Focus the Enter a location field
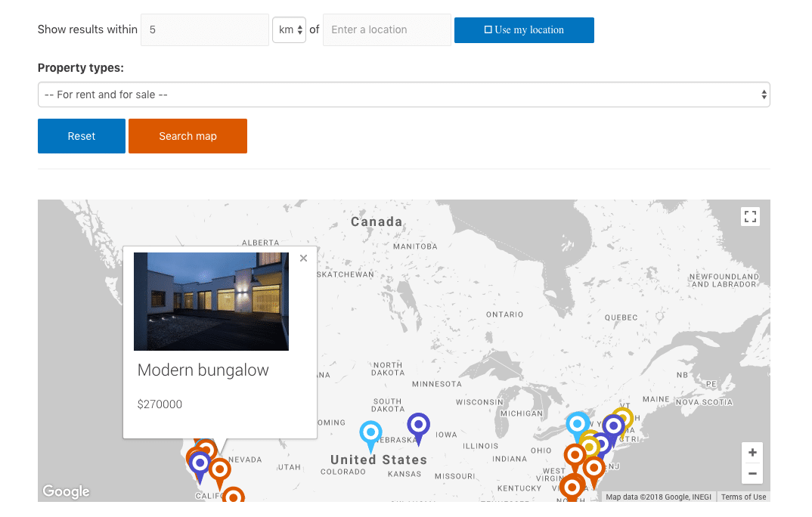 pyautogui.click(x=387, y=30)
